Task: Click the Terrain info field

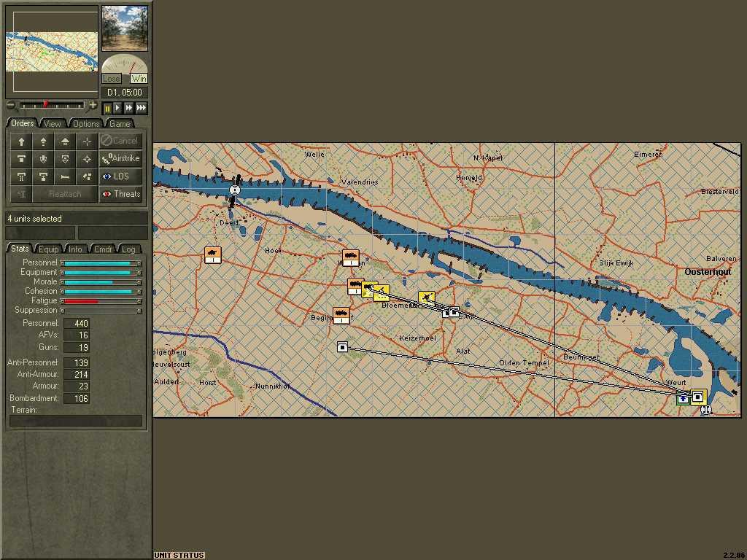Action: pyautogui.click(x=76, y=421)
